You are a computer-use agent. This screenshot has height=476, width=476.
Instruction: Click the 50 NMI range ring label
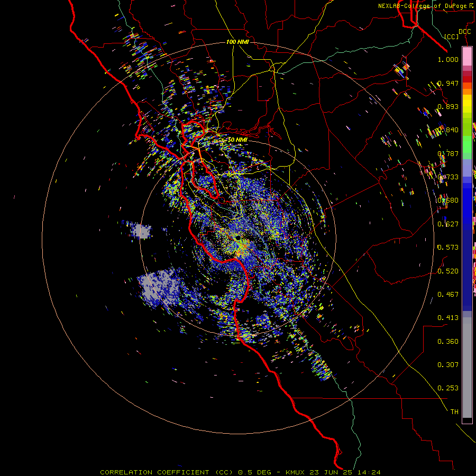pos(237,140)
